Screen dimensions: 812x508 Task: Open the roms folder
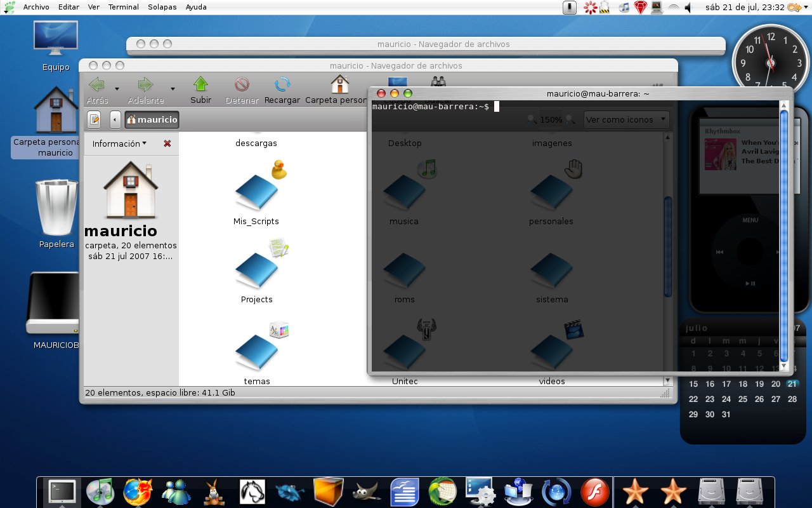click(404, 276)
